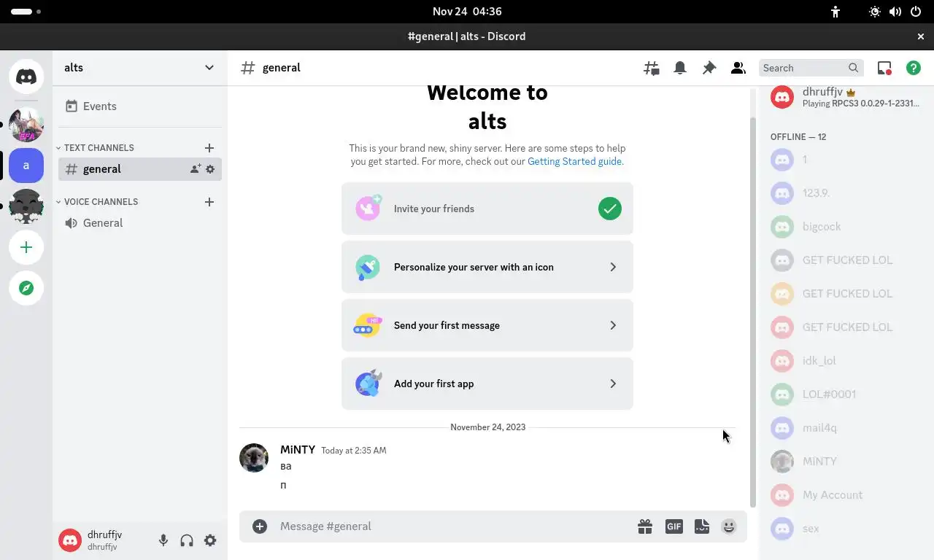Open Edit Channel gear on general channel
Viewport: 934px width, 560px height.
pos(210,169)
